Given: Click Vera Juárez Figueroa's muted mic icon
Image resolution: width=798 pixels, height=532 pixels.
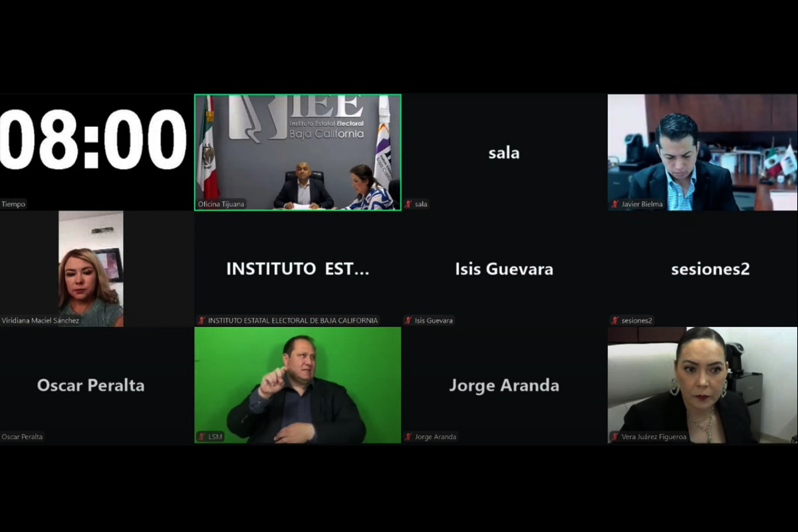Looking at the screenshot, I should pyautogui.click(x=615, y=437).
